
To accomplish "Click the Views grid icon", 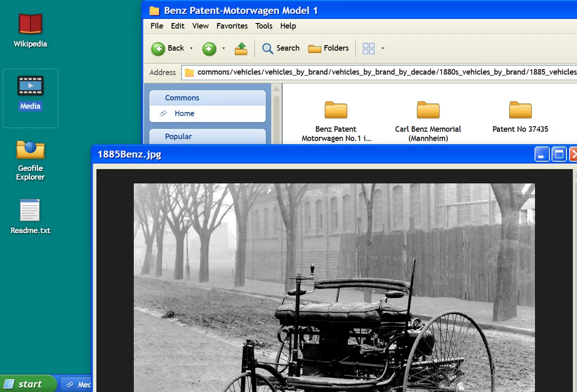I will (x=369, y=48).
